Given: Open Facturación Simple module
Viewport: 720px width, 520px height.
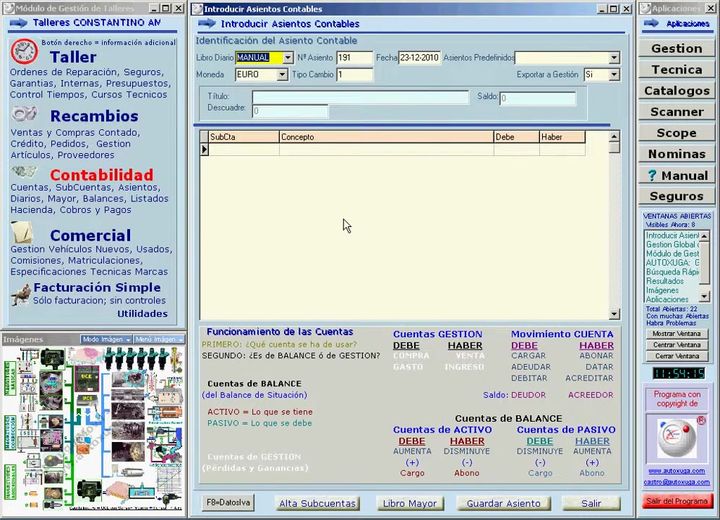Looking at the screenshot, I should point(97,288).
